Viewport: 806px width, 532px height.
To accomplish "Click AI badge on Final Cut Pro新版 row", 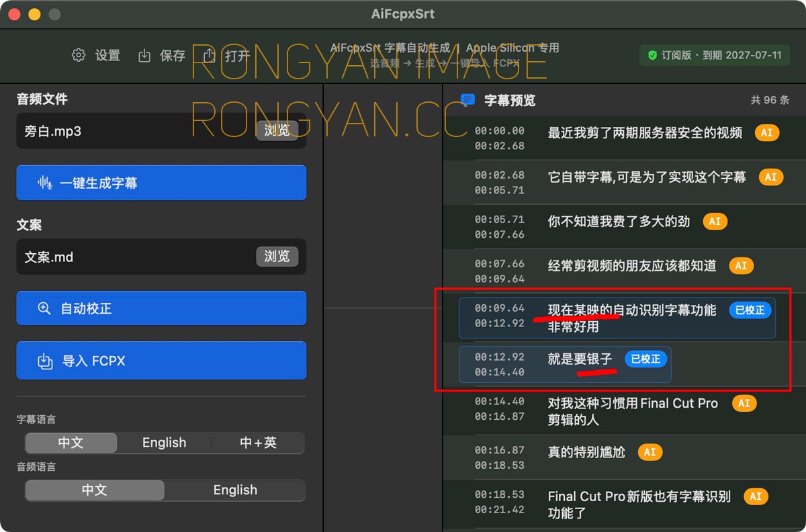I will [756, 496].
